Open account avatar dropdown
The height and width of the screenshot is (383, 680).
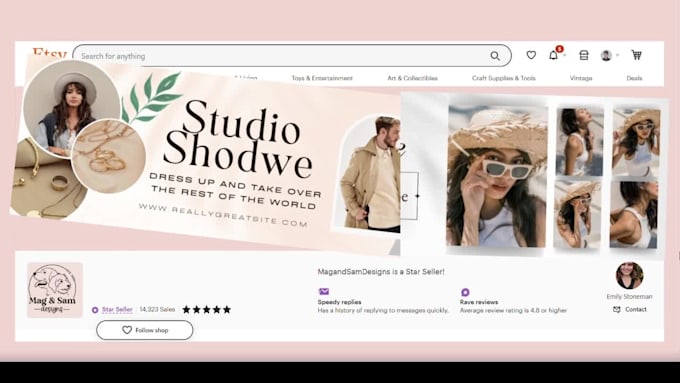tap(609, 55)
